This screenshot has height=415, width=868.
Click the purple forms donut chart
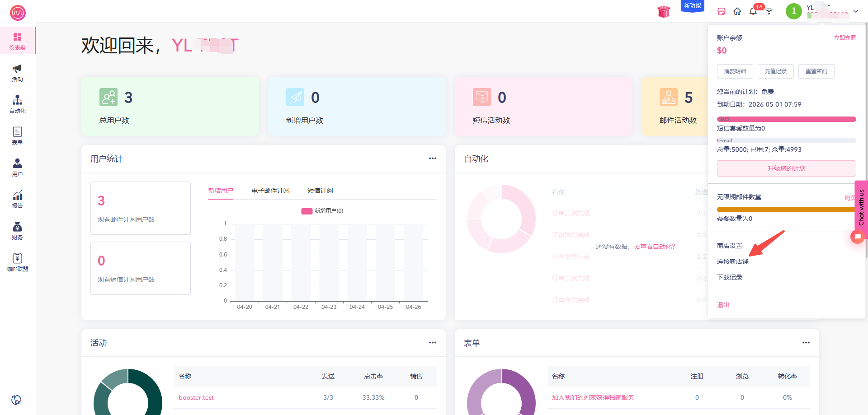click(x=501, y=392)
